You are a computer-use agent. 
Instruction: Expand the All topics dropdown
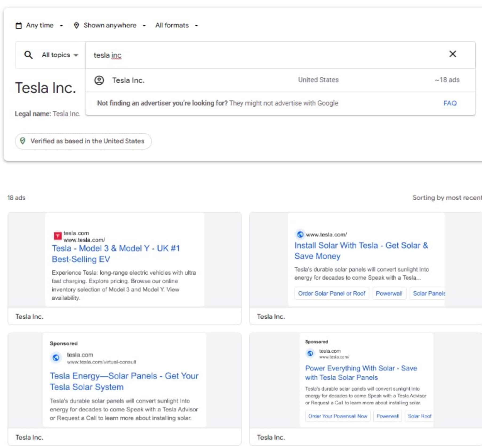60,55
